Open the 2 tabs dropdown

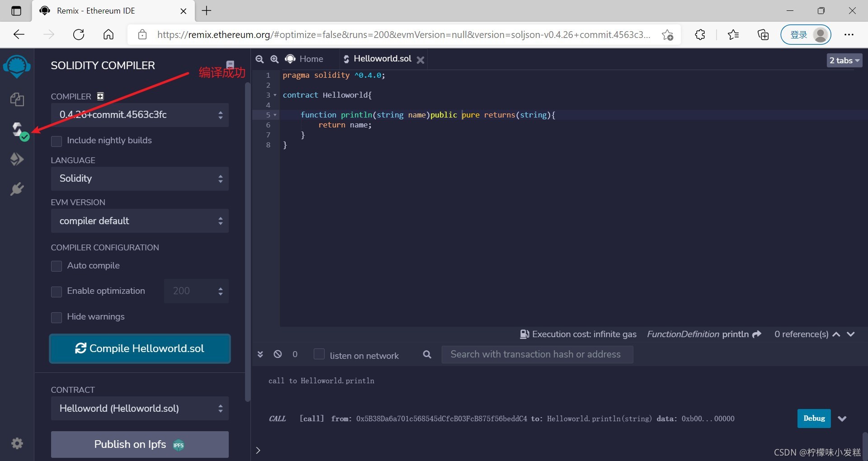844,61
